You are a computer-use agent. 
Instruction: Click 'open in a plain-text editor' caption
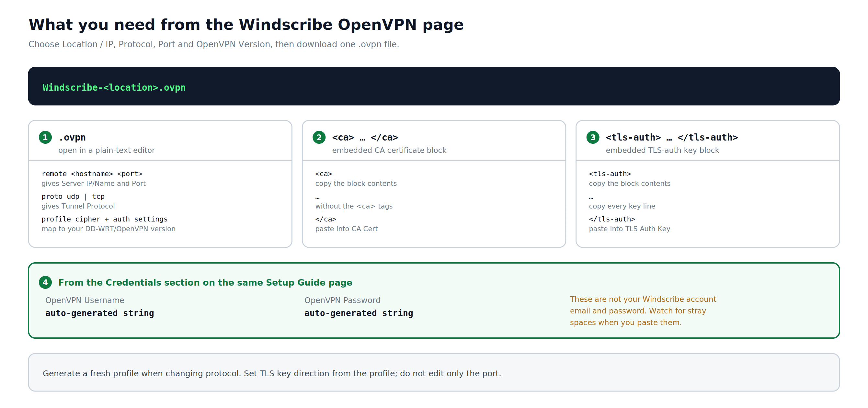point(107,150)
